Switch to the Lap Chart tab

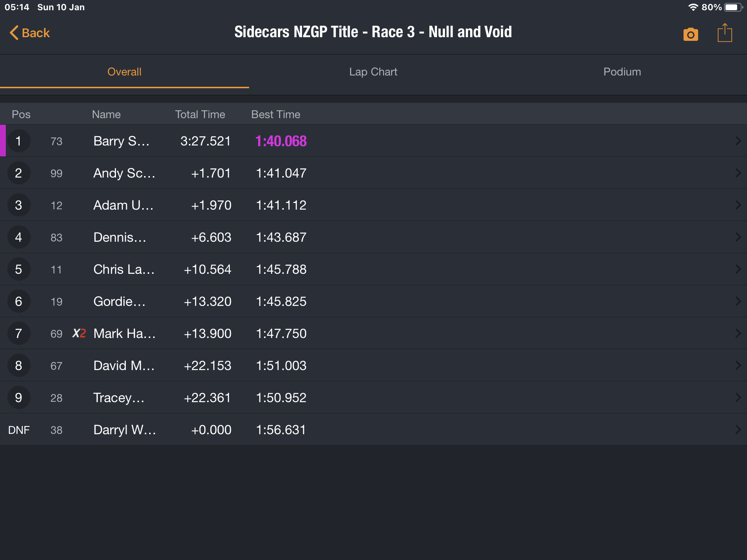point(373,72)
